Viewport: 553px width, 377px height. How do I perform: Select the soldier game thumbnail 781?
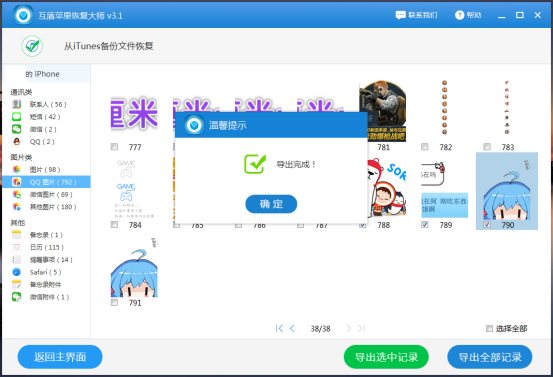(383, 111)
